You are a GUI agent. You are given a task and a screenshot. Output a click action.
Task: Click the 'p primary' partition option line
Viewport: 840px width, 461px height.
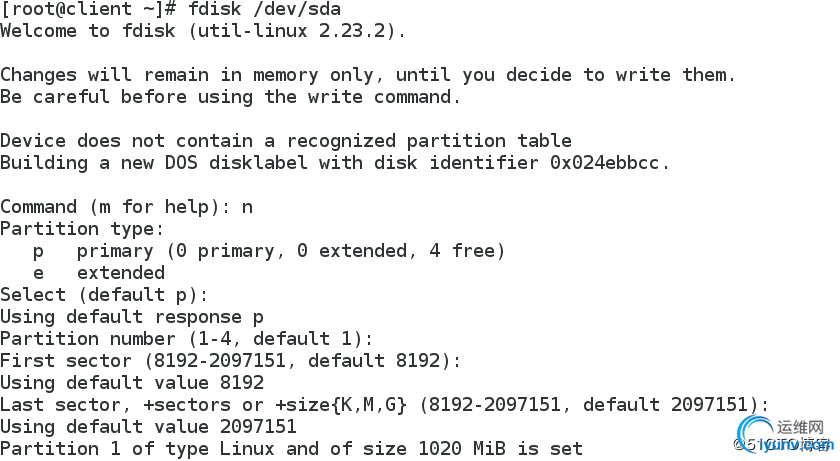coord(269,251)
